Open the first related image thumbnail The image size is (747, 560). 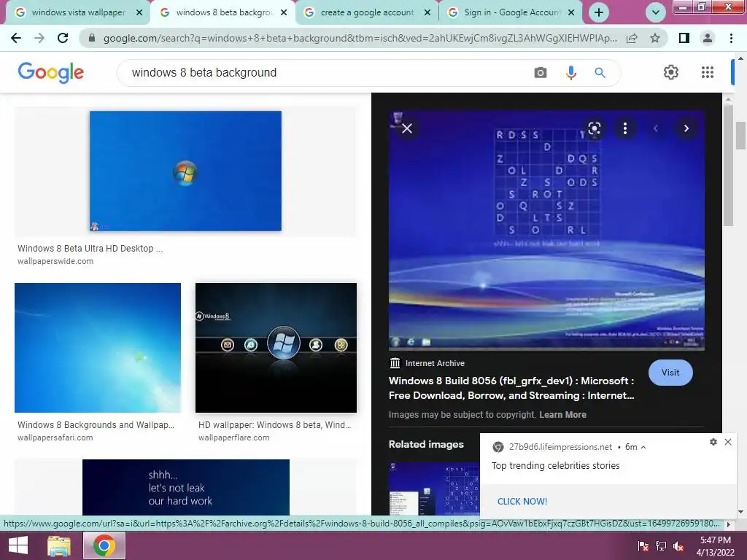434,488
